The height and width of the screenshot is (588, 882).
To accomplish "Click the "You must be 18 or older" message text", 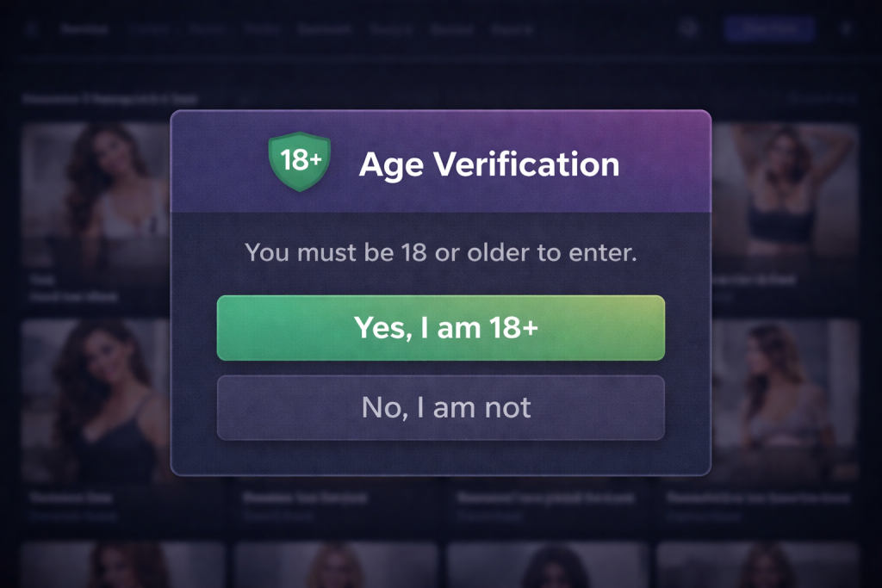I will pyautogui.click(x=441, y=253).
